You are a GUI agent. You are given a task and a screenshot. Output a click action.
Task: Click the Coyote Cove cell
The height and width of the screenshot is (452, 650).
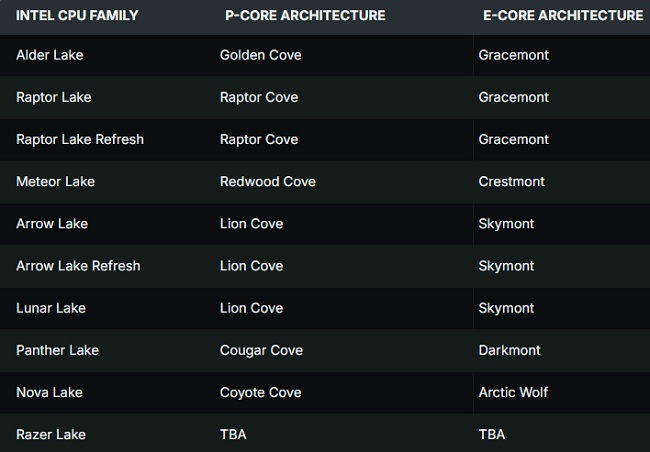click(260, 392)
